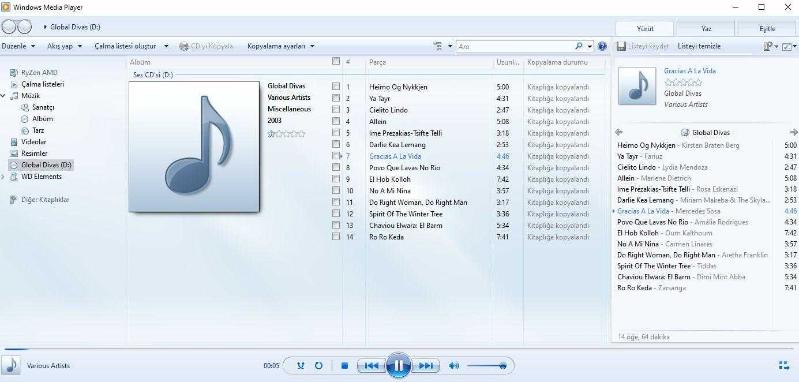The width and height of the screenshot is (799, 382).
Task: Toggle checkbox for Allein track
Action: click(335, 121)
